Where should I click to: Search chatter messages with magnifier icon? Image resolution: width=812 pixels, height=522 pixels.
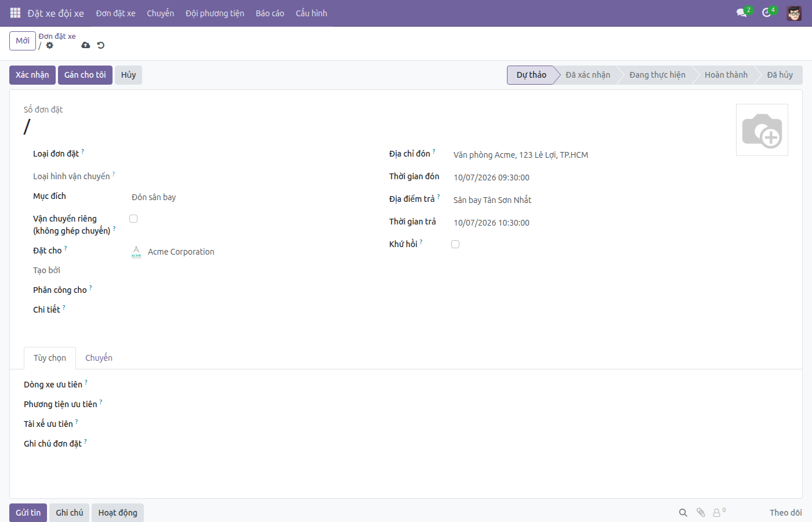pos(683,513)
